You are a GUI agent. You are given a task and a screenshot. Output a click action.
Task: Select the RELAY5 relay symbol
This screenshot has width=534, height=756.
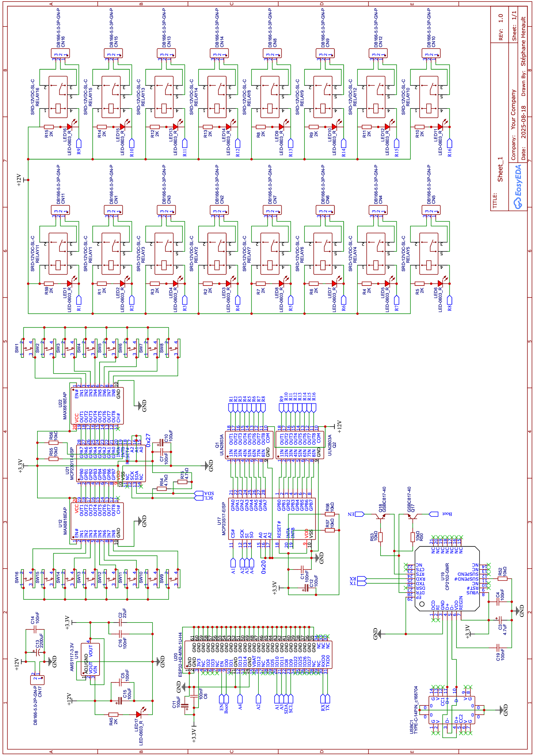click(x=429, y=254)
